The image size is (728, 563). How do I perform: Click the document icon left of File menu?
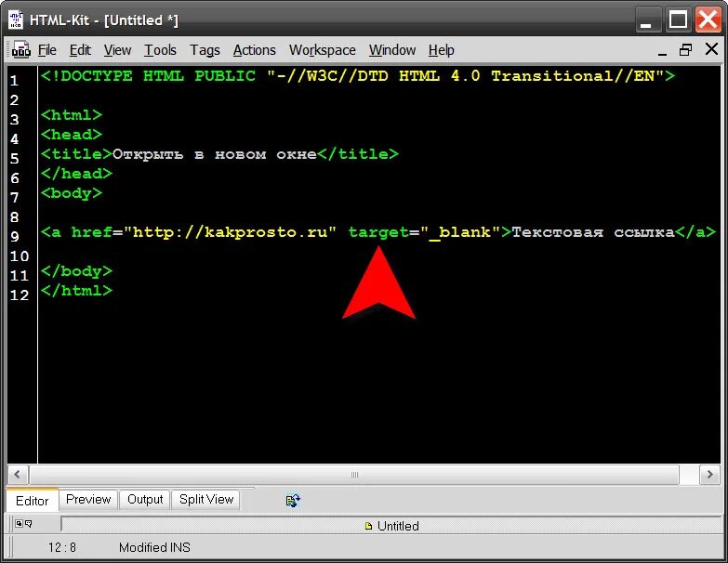[21, 49]
